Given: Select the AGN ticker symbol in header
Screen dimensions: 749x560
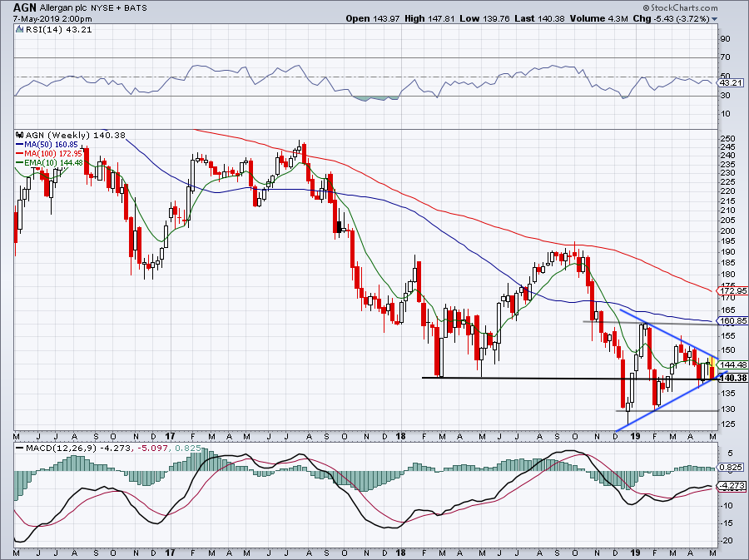Looking at the screenshot, I should click(x=24, y=7).
